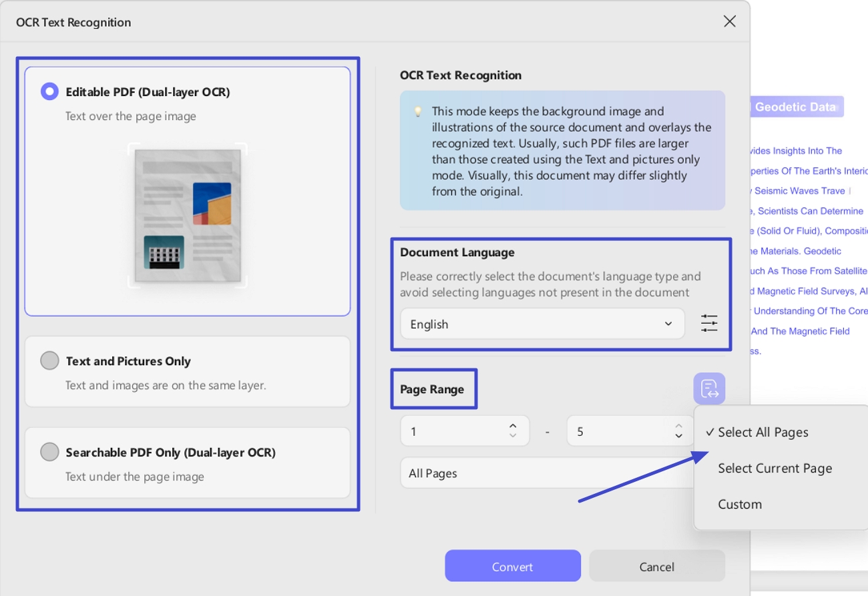Click the Cancel button
The image size is (868, 596).
(656, 566)
